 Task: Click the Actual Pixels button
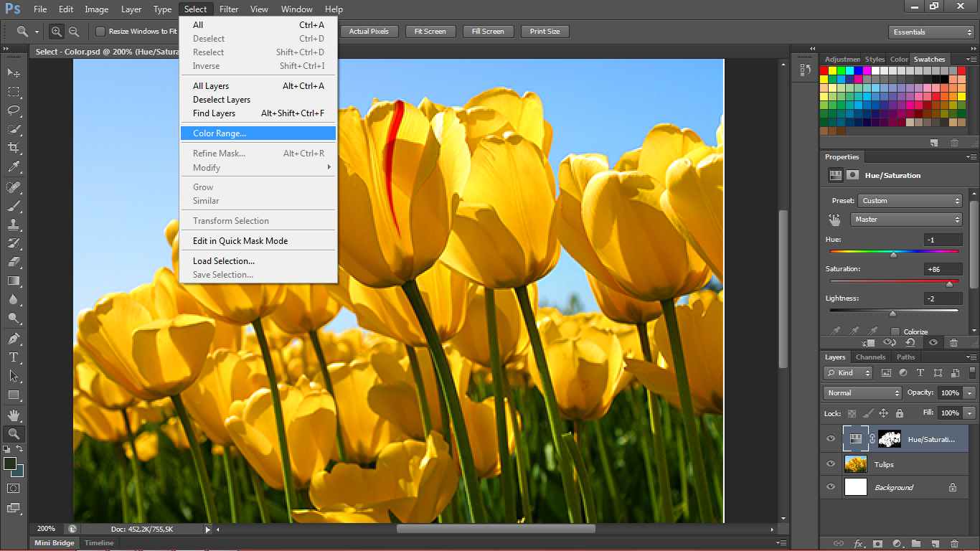369,32
